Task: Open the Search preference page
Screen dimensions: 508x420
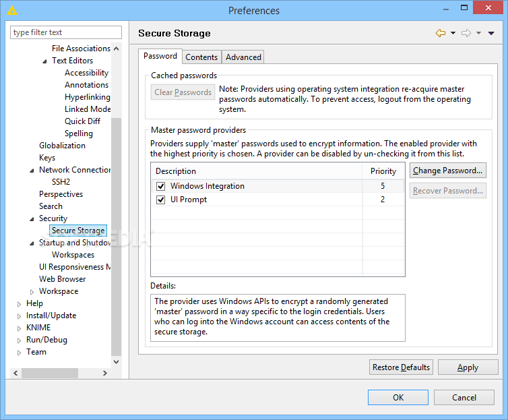Action: point(51,206)
